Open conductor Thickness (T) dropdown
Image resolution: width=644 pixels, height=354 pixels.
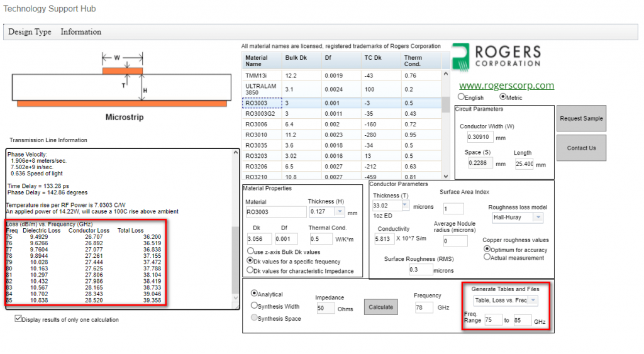[405, 205]
